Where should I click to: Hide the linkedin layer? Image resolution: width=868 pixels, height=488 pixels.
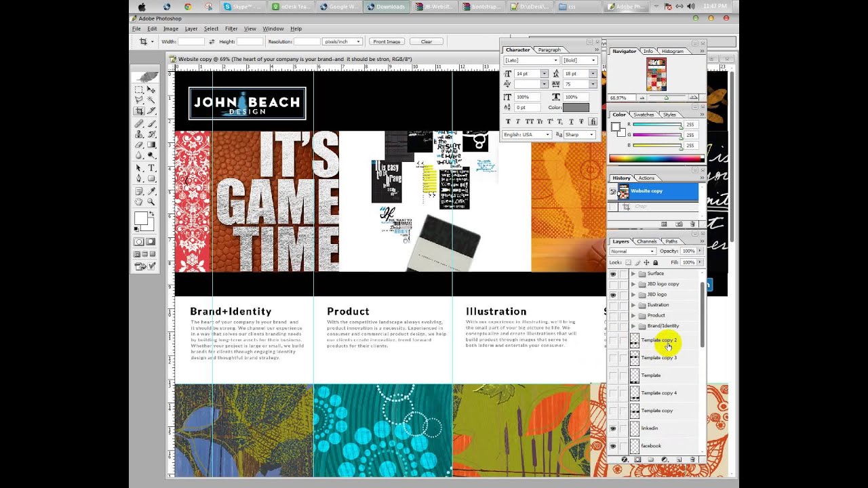[613, 428]
